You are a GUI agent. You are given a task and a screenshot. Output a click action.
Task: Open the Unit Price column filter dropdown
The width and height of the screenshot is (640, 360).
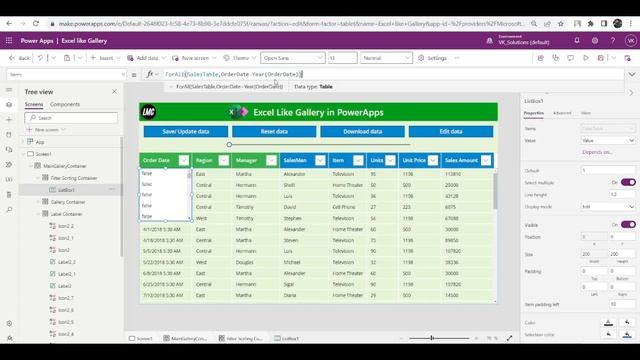tap(433, 160)
